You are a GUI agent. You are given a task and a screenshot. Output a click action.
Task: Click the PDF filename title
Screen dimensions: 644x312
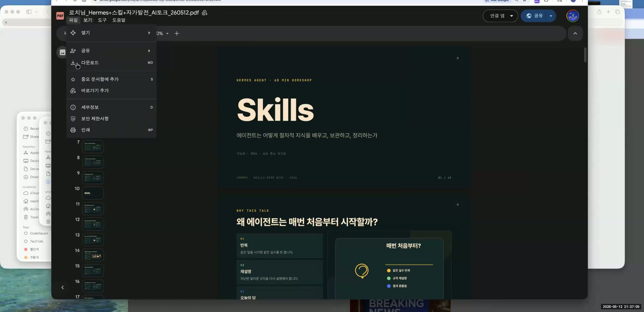(134, 13)
